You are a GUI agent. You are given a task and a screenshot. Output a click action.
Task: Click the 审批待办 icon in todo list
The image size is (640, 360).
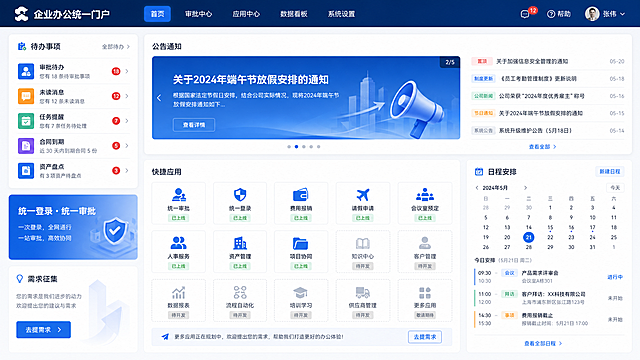[x=26, y=71]
